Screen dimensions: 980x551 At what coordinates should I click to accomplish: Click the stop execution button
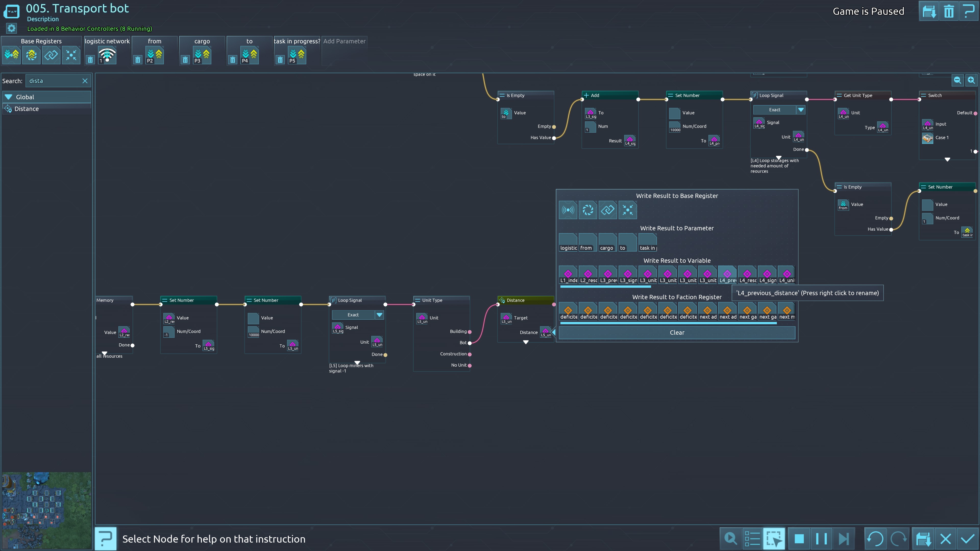[799, 539]
